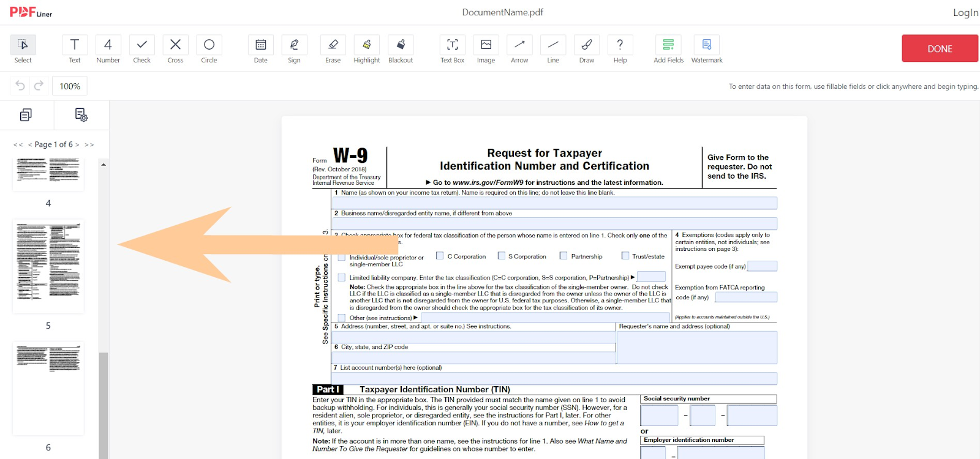Open the Sign tool
The height and width of the screenshot is (459, 980).
tap(294, 49)
